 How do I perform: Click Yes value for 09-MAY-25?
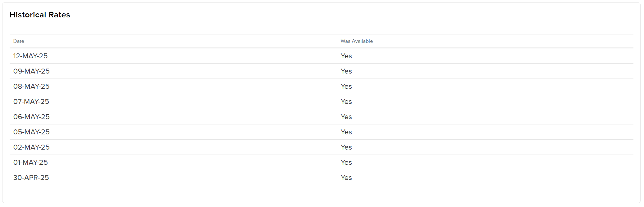click(346, 71)
